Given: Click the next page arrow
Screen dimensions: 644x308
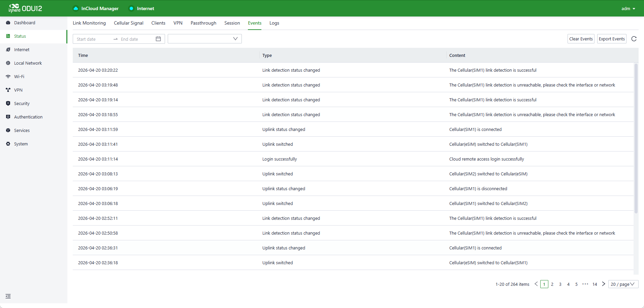Looking at the screenshot, I should [x=603, y=284].
